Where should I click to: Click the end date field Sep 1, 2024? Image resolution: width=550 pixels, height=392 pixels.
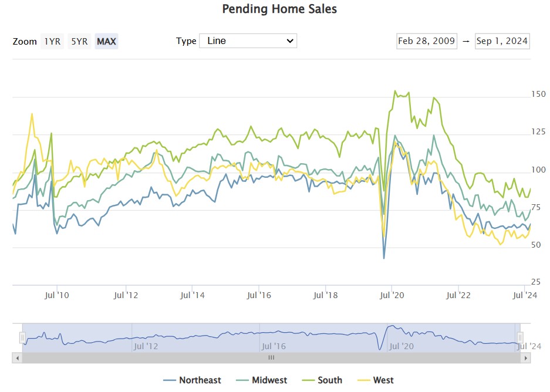pyautogui.click(x=502, y=41)
